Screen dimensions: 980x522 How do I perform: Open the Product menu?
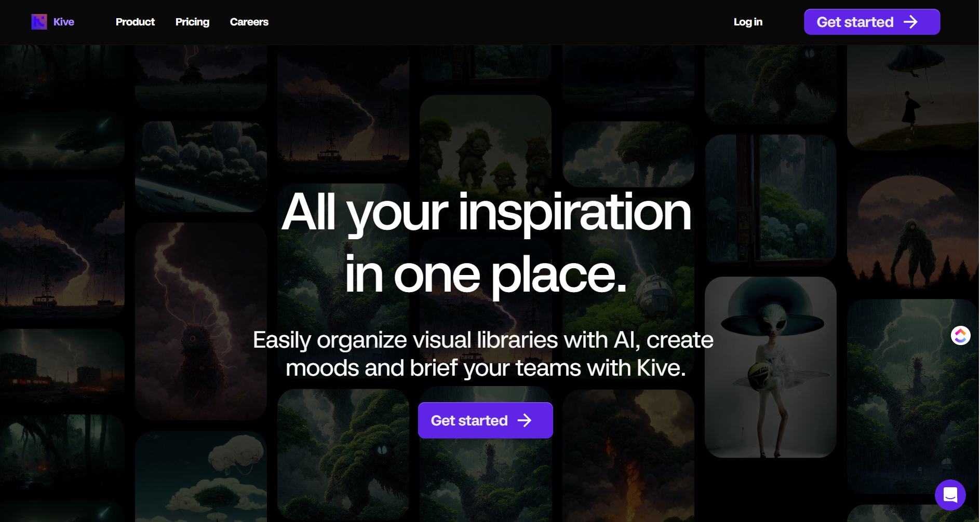pos(135,22)
